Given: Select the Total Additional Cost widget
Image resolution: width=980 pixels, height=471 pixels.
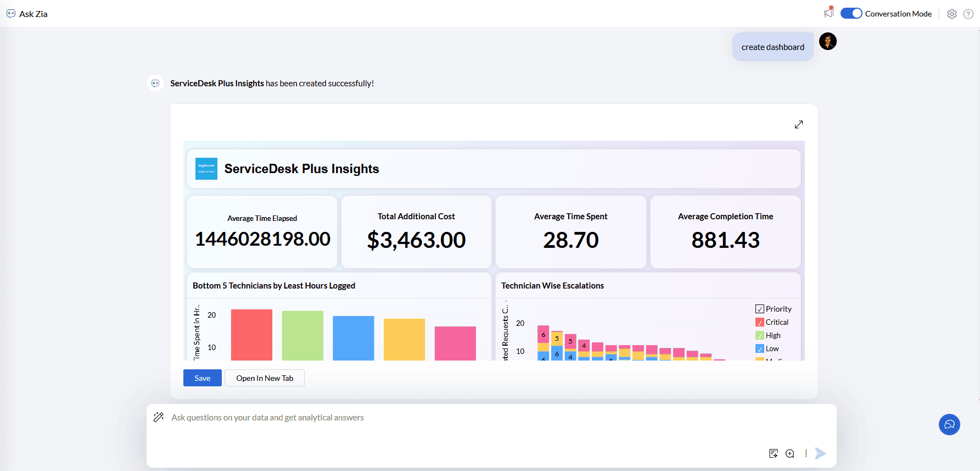Looking at the screenshot, I should coord(416,232).
